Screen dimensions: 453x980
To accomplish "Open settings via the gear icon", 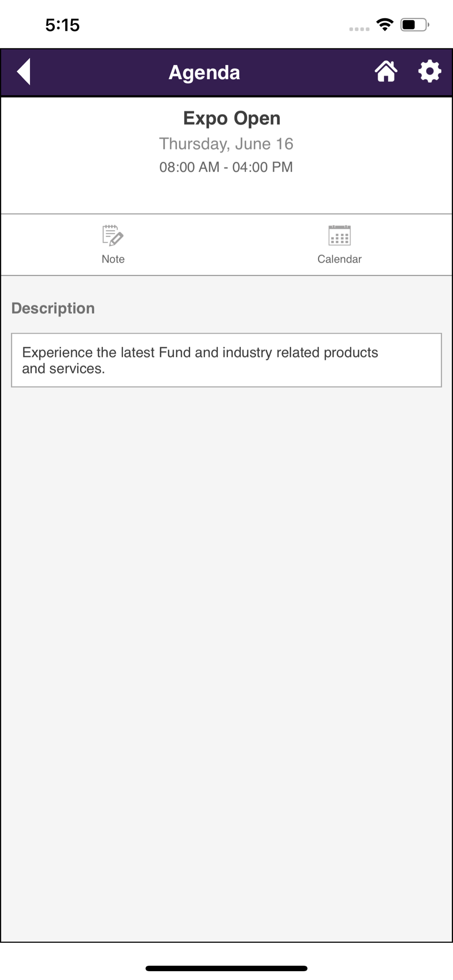I will [429, 72].
